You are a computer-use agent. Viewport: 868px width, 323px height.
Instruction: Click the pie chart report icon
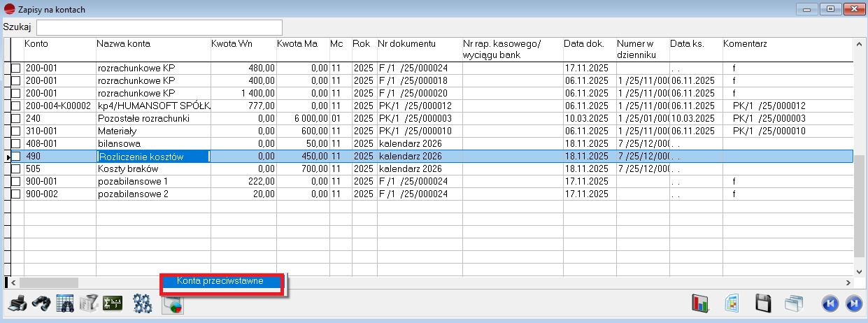point(172,305)
